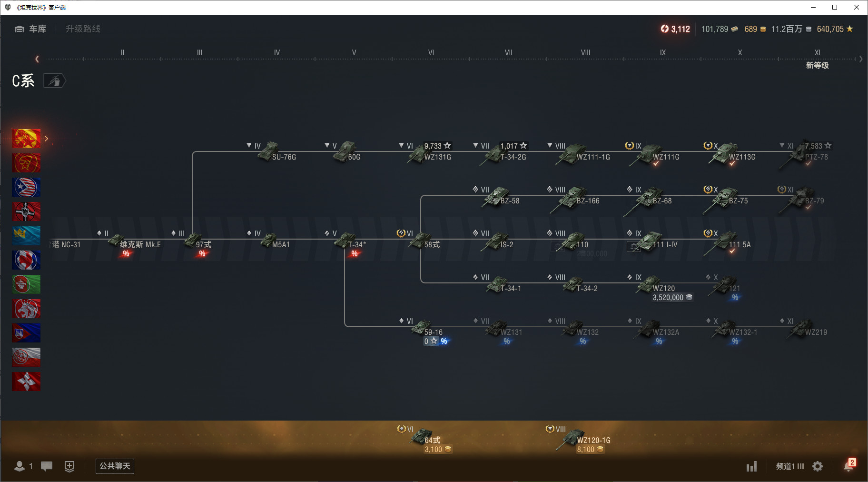Select the Germany nation flag
This screenshot has width=868, height=482.
pyautogui.click(x=26, y=211)
